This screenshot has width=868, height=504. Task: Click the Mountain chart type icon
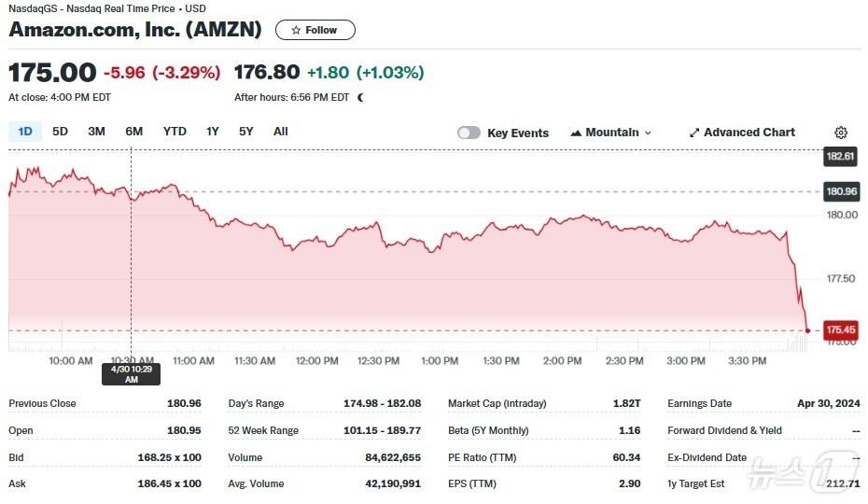click(576, 133)
